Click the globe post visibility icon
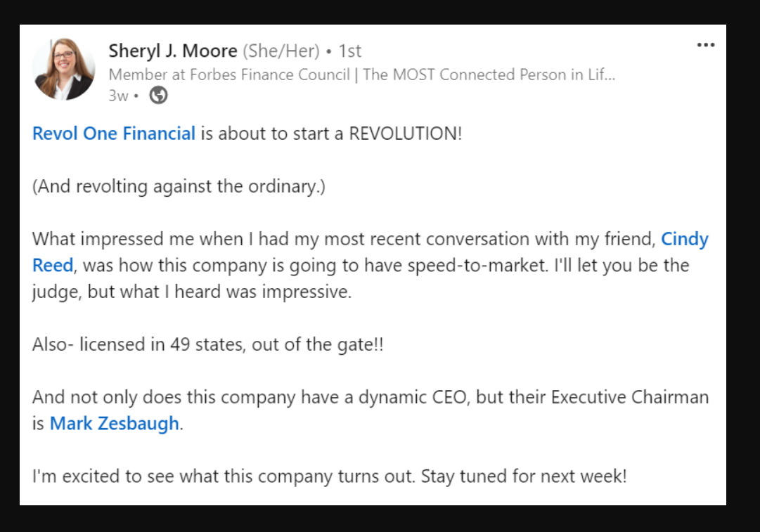The width and height of the screenshot is (760, 532). [x=157, y=96]
